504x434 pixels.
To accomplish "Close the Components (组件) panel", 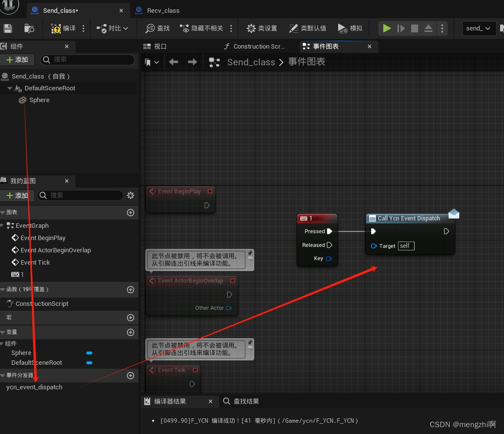I will pyautogui.click(x=67, y=47).
